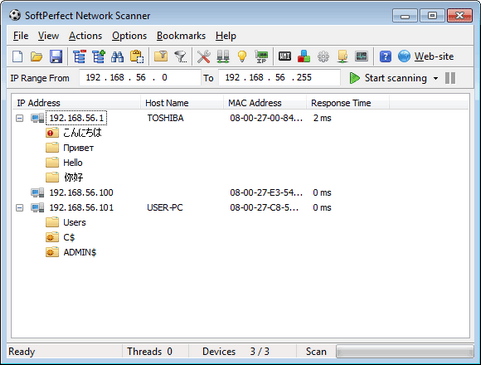Click the Threads 0 status entry
This screenshot has width=481, height=365.
coord(150,351)
